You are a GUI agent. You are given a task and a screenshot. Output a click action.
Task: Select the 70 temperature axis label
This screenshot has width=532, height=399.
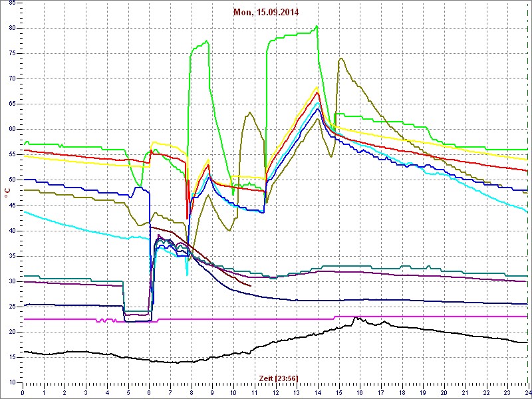11,78
